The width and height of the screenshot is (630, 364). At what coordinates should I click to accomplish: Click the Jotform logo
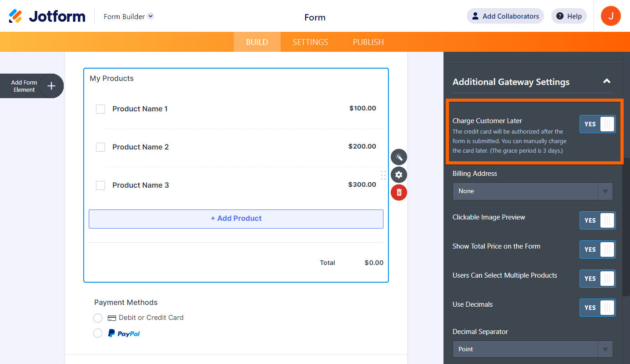(47, 16)
